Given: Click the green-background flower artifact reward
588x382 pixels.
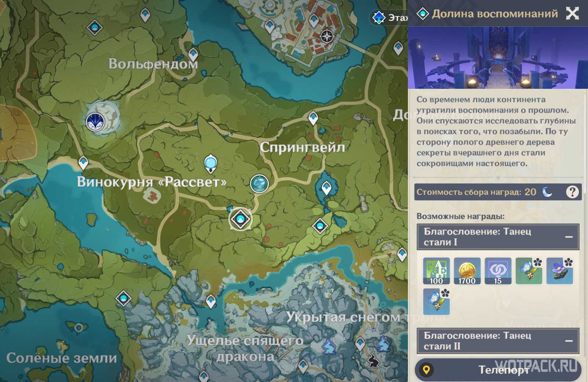Looking at the screenshot, I should (529, 271).
